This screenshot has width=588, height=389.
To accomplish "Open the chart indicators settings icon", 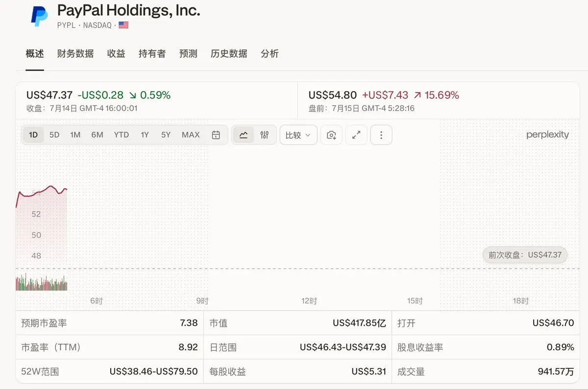I will 265,135.
